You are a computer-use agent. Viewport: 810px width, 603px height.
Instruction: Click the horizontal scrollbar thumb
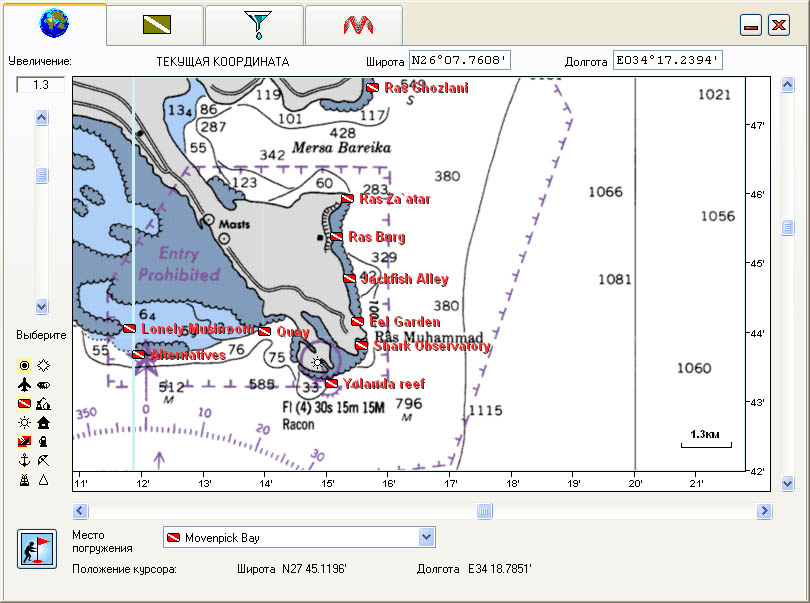484,511
